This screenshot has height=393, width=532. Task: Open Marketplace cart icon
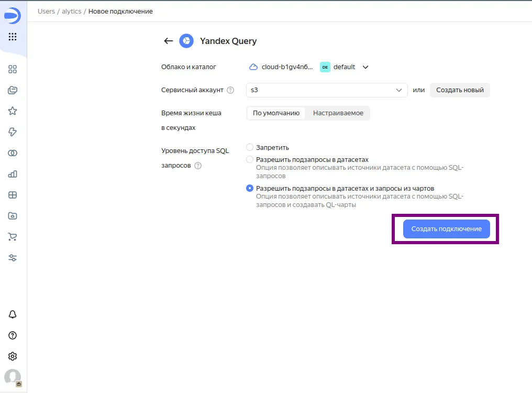(13, 237)
